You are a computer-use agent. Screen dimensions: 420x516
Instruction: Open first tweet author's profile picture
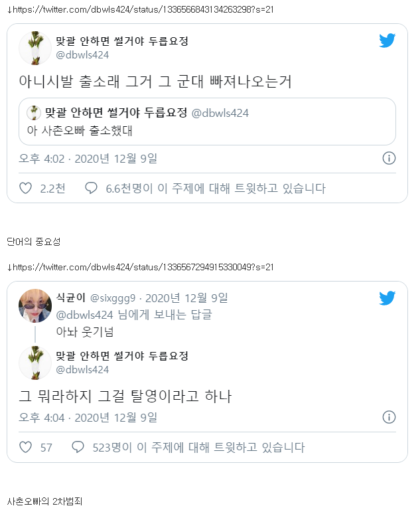point(35,48)
